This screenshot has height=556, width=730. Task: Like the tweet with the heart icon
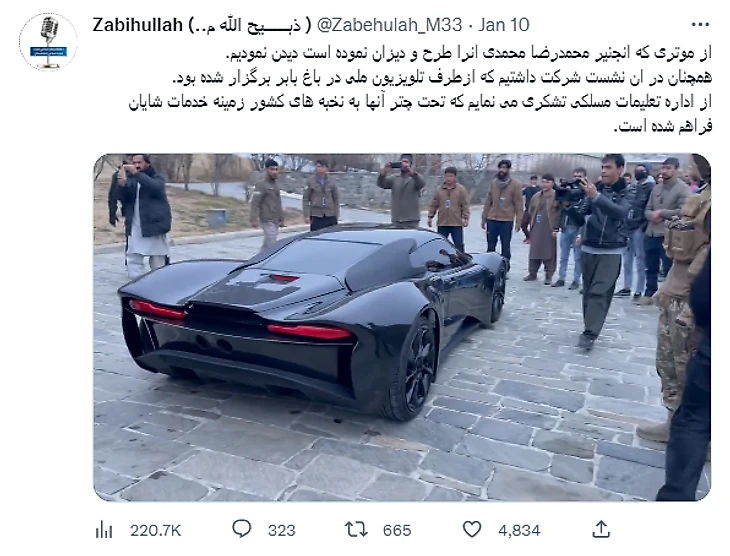pos(472,529)
